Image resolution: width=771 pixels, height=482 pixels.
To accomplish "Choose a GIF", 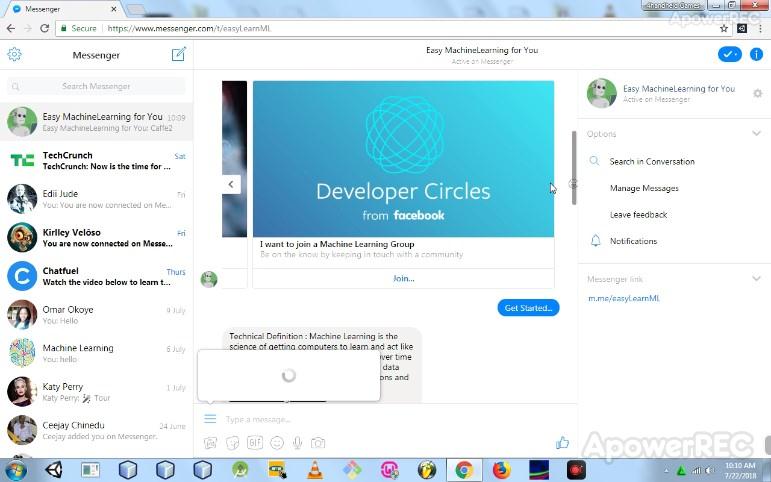I will (x=255, y=443).
